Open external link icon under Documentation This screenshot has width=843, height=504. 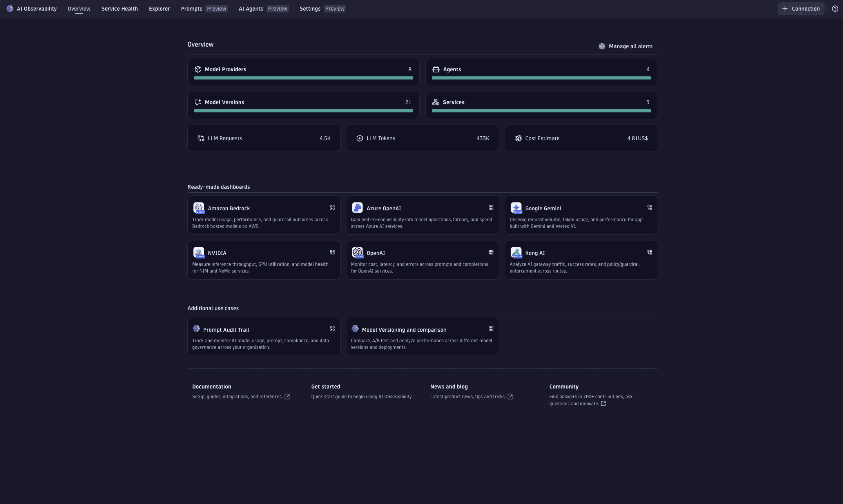(x=287, y=397)
